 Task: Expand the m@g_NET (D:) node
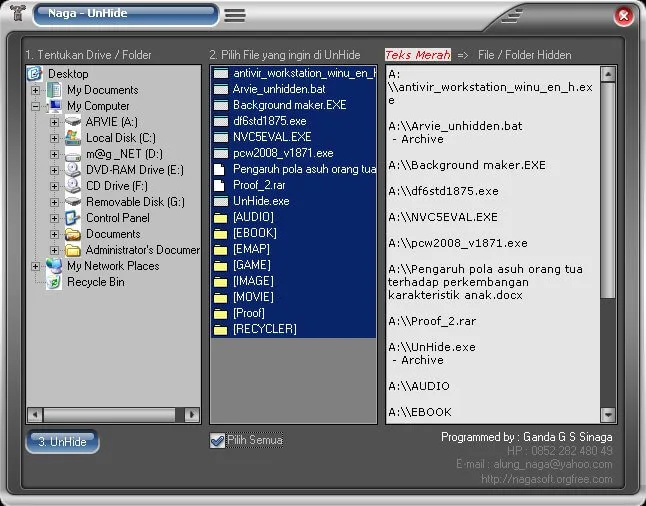[x=54, y=155]
